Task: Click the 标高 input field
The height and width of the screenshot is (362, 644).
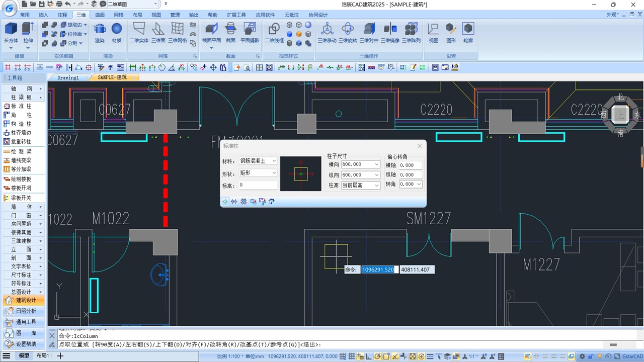Action: pyautogui.click(x=258, y=185)
